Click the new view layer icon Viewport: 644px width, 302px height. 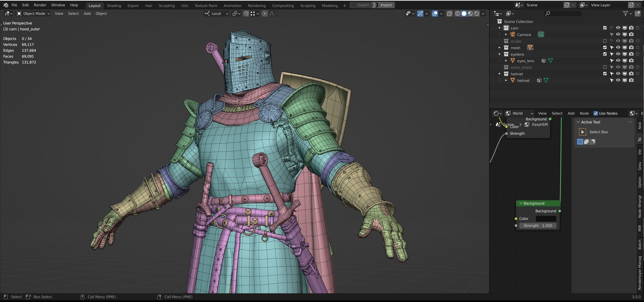tap(631, 5)
